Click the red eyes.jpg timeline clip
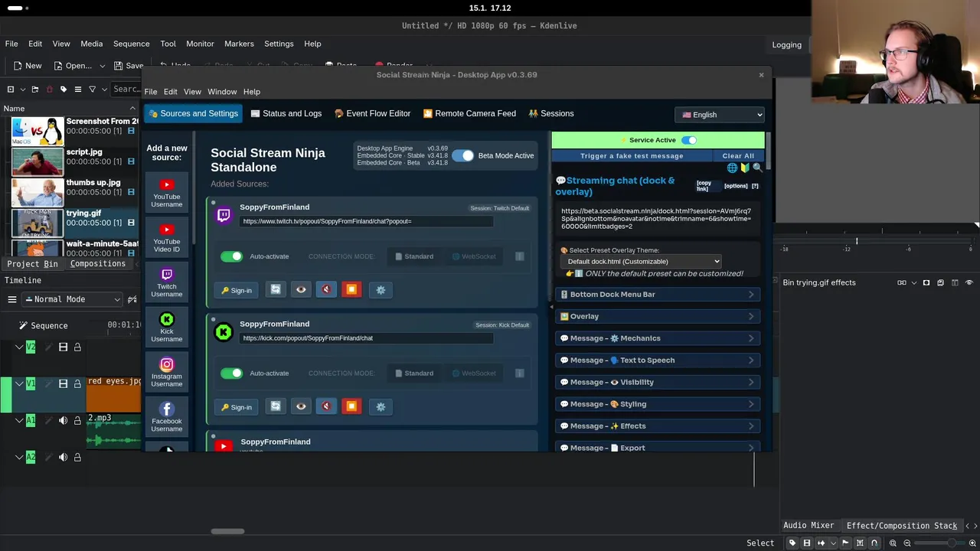The image size is (980, 551). 114,395
